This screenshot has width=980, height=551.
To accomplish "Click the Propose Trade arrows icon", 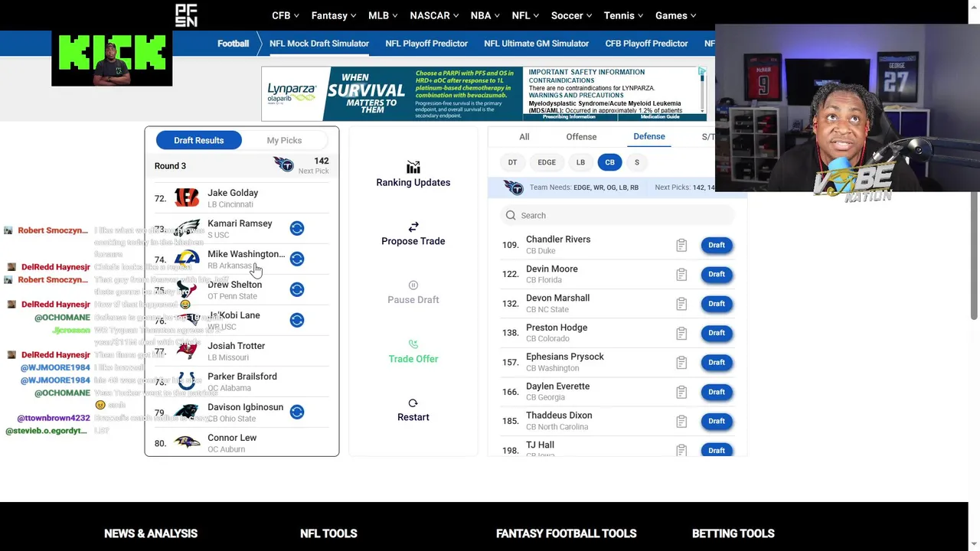I will click(x=413, y=227).
